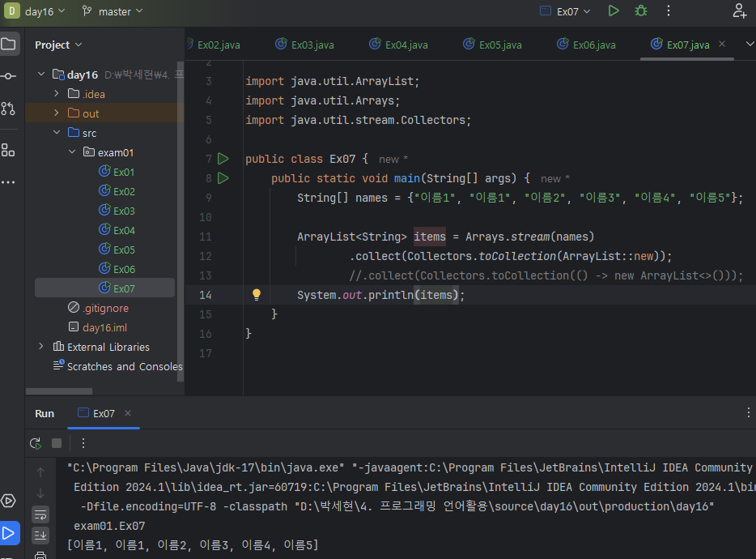Click the Debug bug icon in toolbar

coord(641,11)
